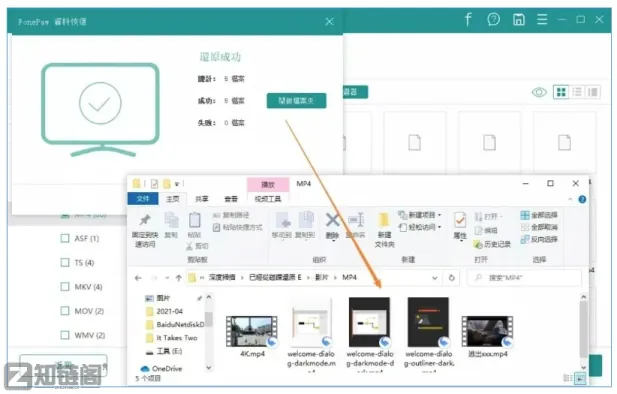Viewport: 617px width, 394px height.
Task: Click 全部取消 in the select group
Action: (x=539, y=227)
